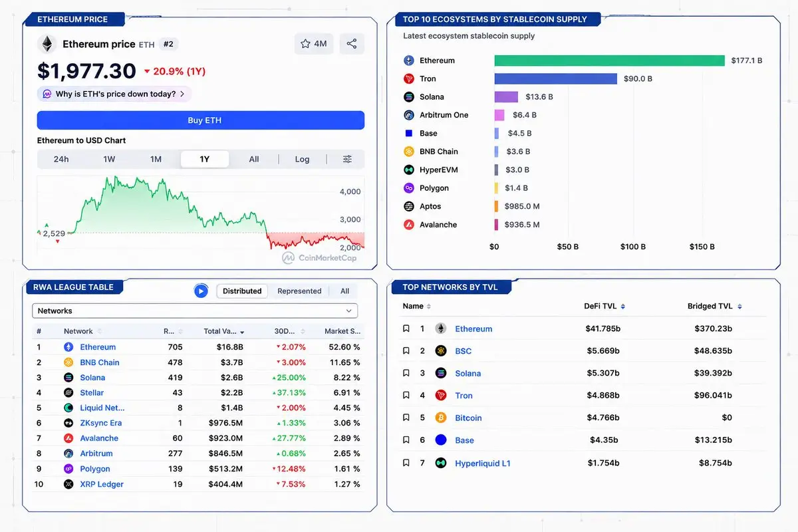The image size is (798, 532).
Task: Click HyperEVM logo in stablecoin list
Action: tap(409, 170)
